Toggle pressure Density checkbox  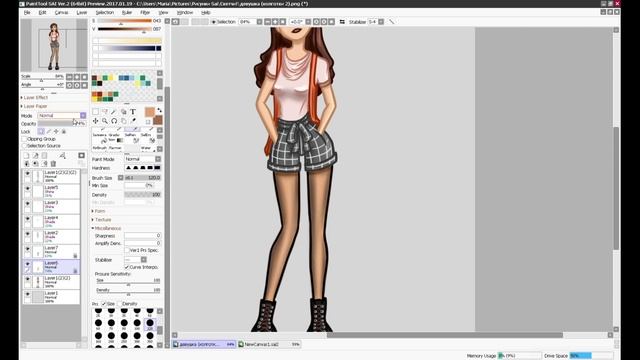tap(120, 304)
